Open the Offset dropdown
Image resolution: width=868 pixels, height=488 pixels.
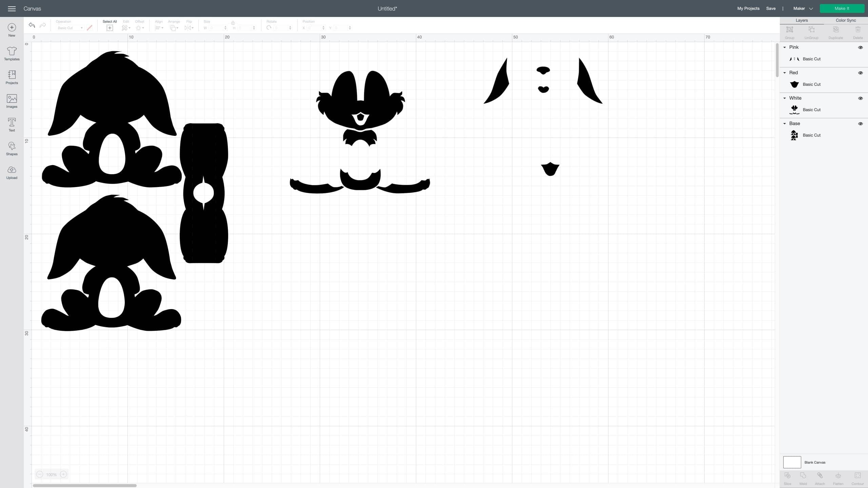pos(140,28)
